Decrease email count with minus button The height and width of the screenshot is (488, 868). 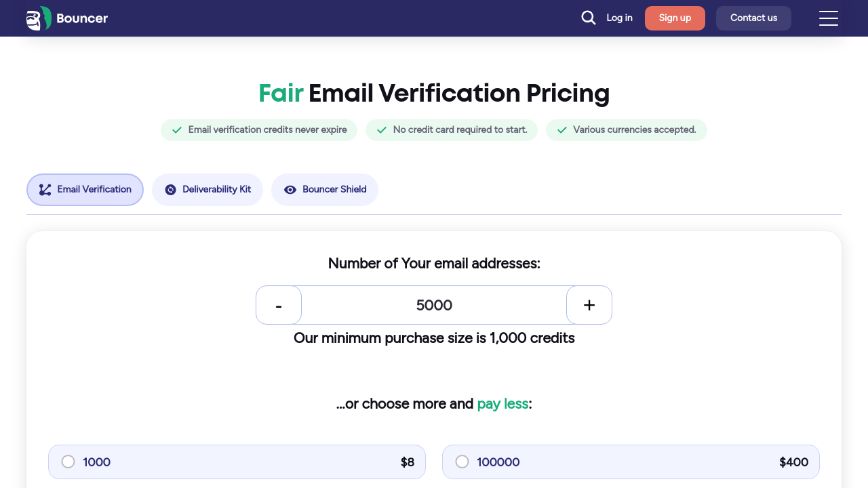point(279,305)
